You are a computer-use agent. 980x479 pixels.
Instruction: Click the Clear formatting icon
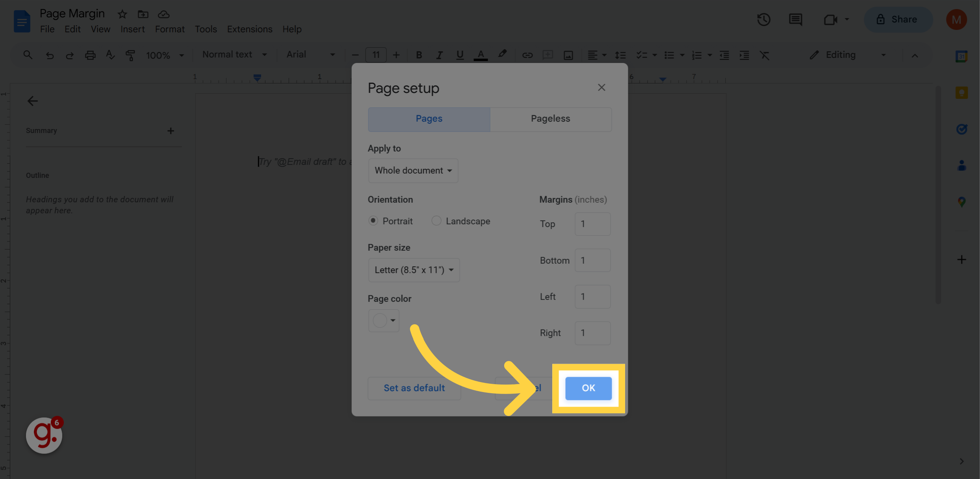pyautogui.click(x=765, y=55)
